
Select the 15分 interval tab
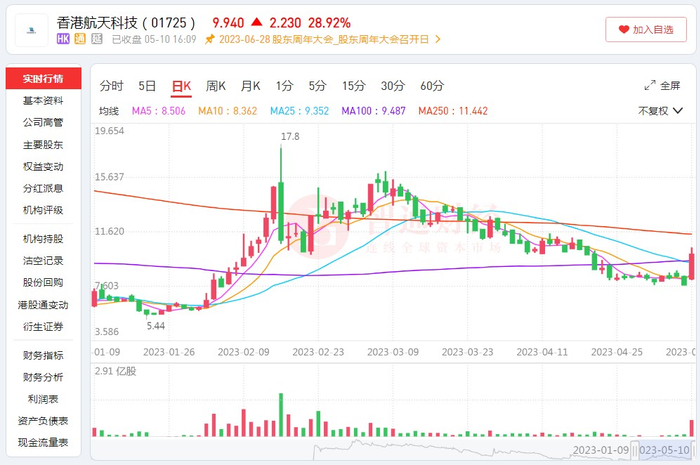(x=354, y=85)
